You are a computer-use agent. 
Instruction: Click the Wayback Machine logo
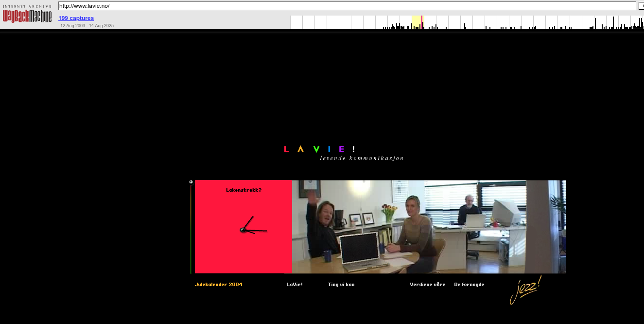pyautogui.click(x=27, y=14)
